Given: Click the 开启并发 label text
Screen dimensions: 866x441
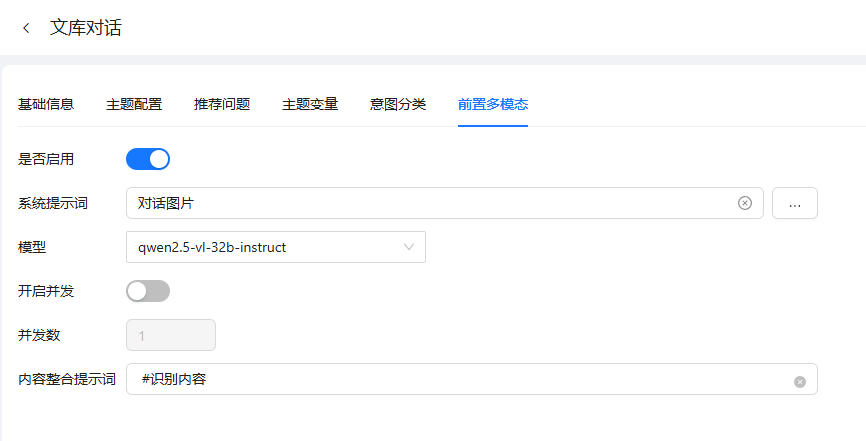Looking at the screenshot, I should point(46,291).
